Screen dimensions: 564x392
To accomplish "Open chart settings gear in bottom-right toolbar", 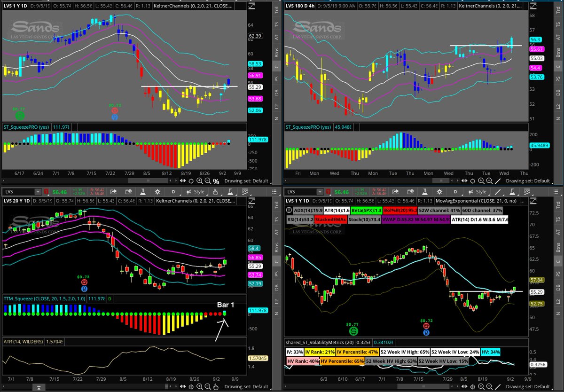I will point(439,192).
